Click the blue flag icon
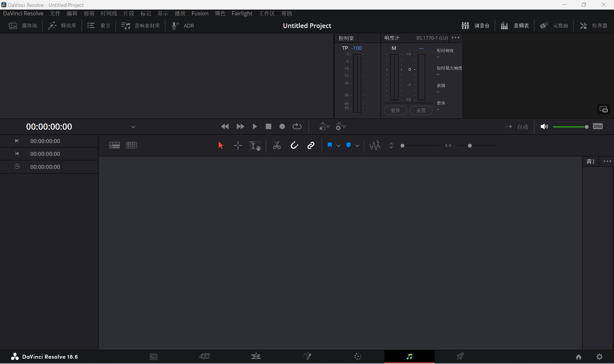The width and height of the screenshot is (614, 364). [330, 145]
